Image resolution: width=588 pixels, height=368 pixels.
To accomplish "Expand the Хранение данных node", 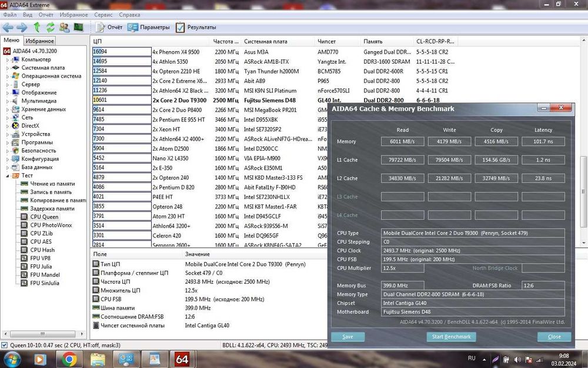I will 7,109.
